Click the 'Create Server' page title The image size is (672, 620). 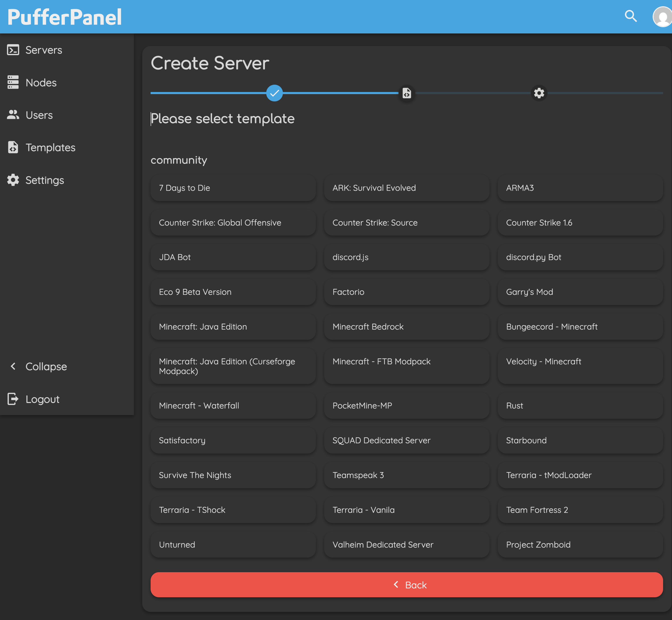point(210,63)
